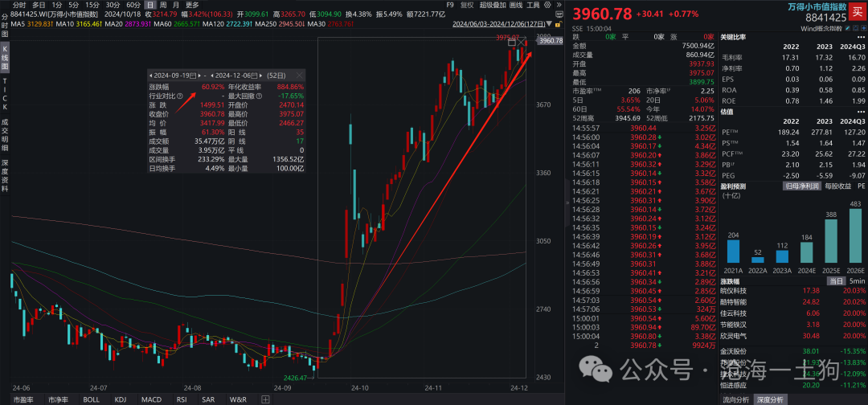Open calendar for end date 2024-12-06
Viewport: 868px width, 405px height.
[x=254, y=76]
